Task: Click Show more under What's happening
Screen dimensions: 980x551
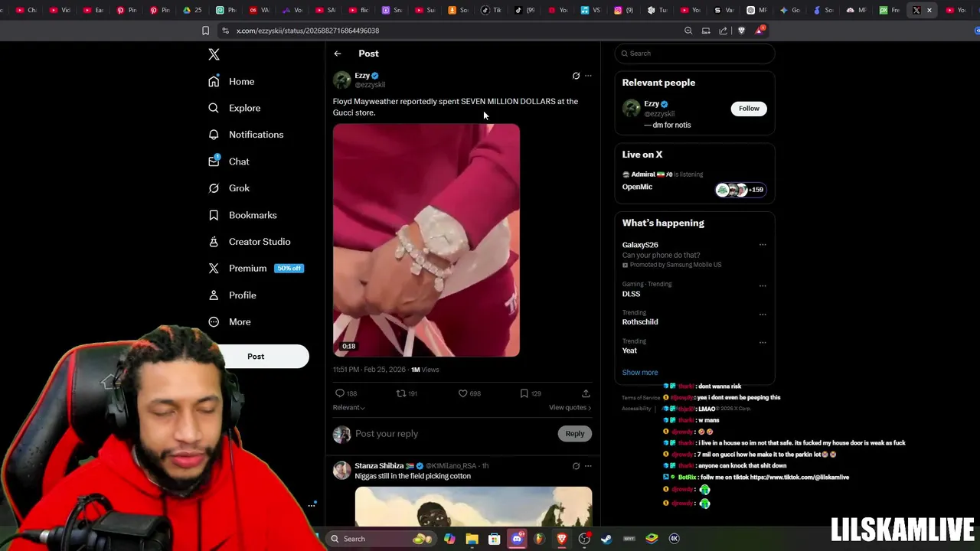Action: [x=640, y=373]
